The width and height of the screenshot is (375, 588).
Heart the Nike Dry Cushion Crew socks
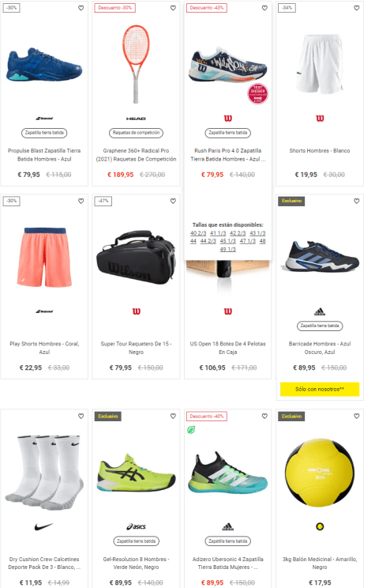pyautogui.click(x=81, y=416)
